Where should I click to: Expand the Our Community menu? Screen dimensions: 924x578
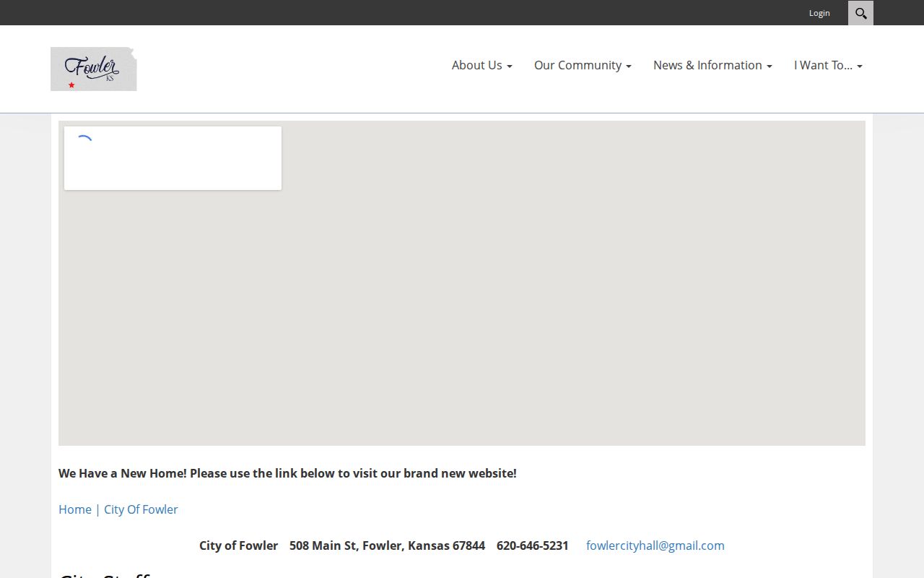[583, 65]
